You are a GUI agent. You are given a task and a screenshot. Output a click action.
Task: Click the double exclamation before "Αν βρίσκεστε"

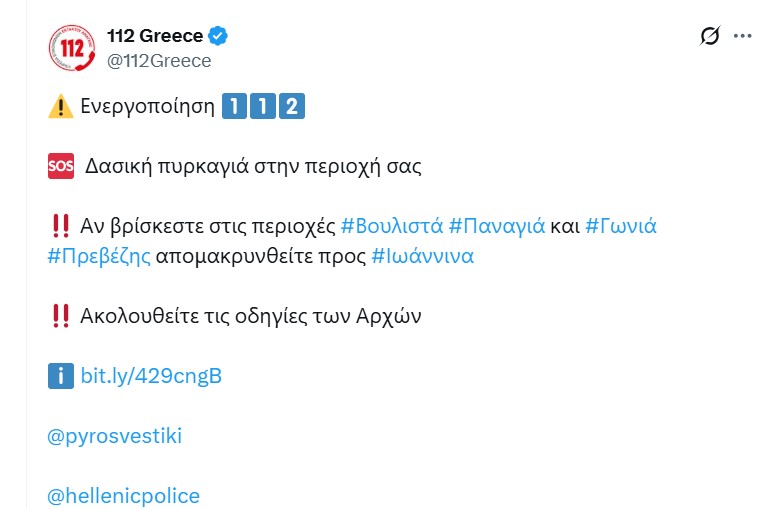[x=60, y=226]
